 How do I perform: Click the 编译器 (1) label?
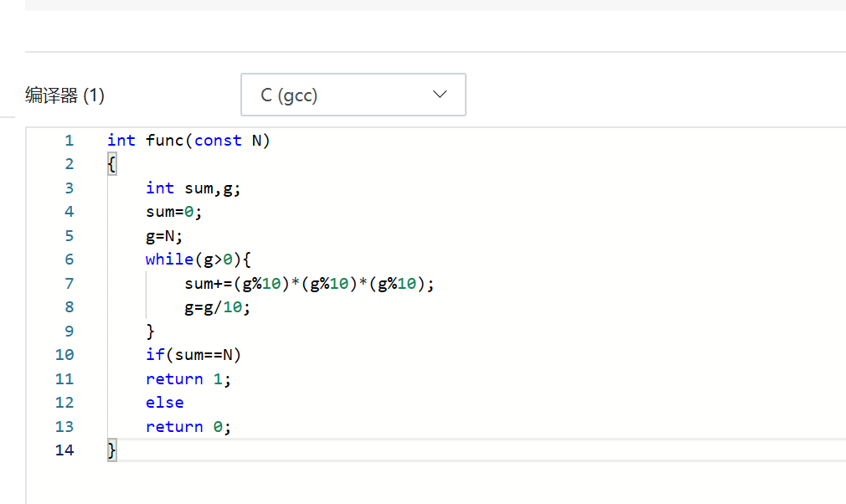(65, 95)
